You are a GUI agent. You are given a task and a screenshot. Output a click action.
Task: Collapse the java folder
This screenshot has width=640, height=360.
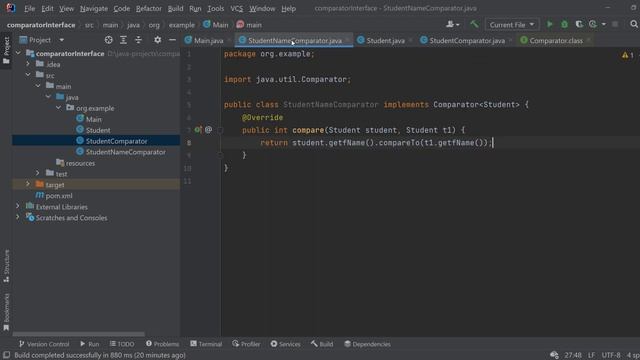(x=48, y=97)
